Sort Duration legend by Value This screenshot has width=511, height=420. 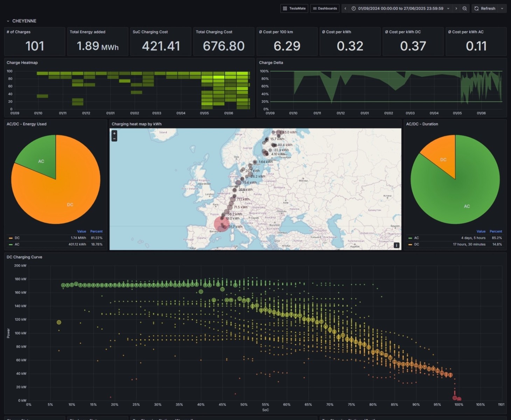[x=481, y=231]
